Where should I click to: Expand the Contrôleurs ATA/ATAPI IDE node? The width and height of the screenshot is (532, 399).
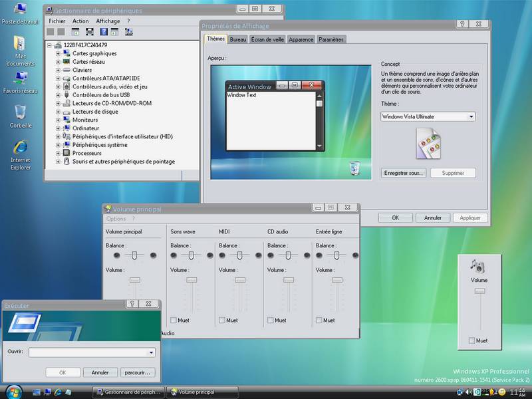[58, 78]
